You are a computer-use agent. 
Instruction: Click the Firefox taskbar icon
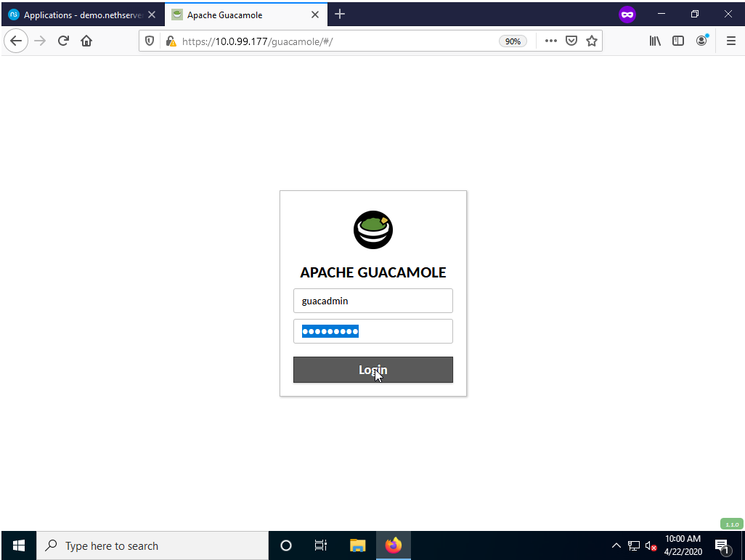pos(394,545)
